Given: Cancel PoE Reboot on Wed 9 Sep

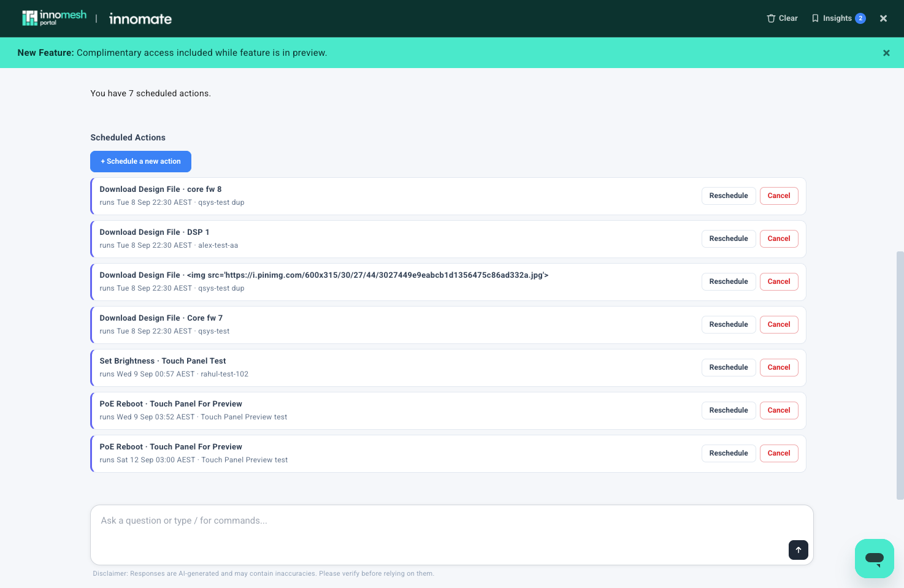Looking at the screenshot, I should (779, 410).
